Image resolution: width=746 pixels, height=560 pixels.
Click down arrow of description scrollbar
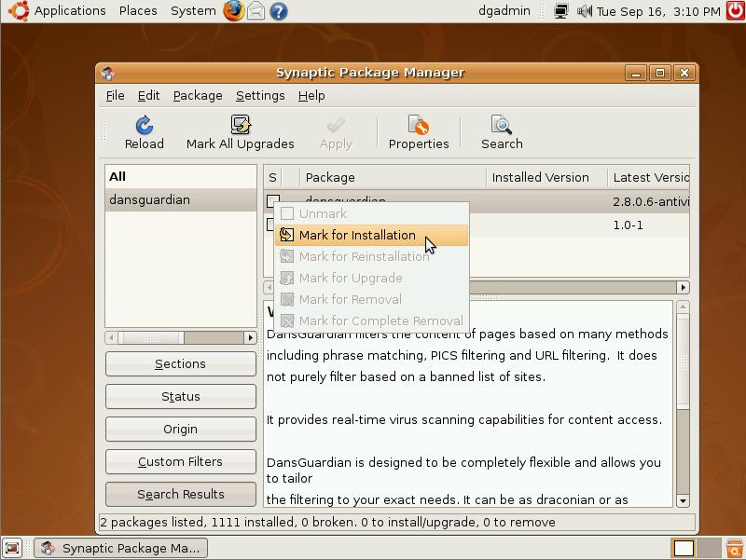(683, 500)
